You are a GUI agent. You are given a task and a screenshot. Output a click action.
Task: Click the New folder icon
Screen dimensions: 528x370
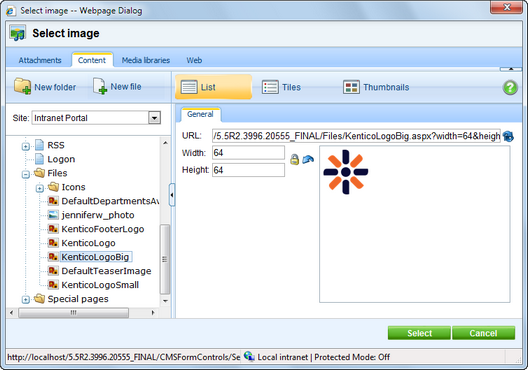(23, 87)
